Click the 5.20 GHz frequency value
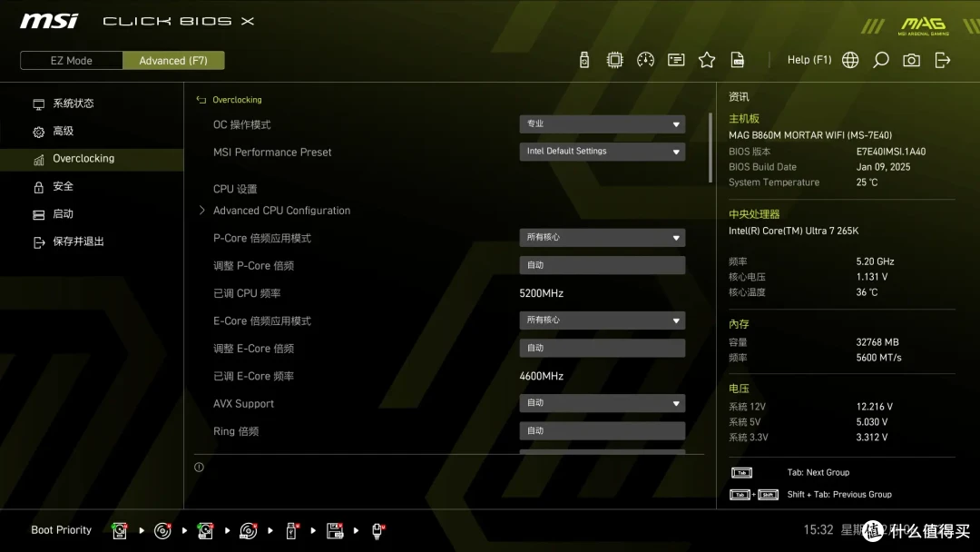The height and width of the screenshot is (552, 980). click(875, 261)
